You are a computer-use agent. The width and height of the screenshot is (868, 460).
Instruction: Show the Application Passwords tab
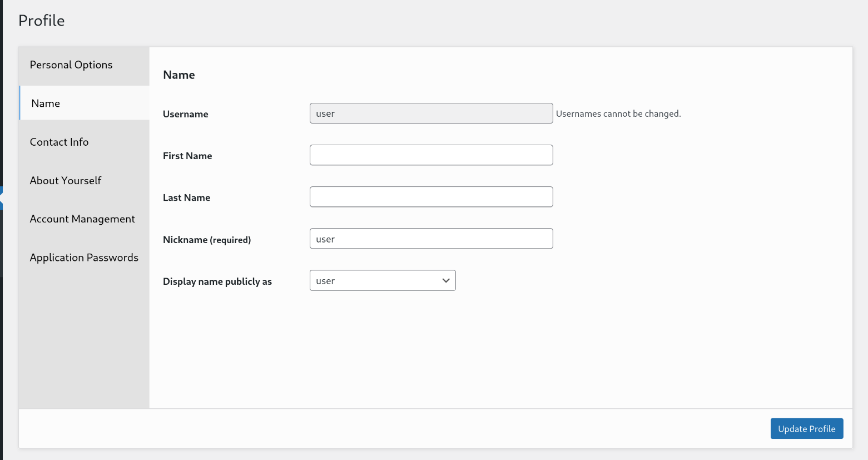84,258
